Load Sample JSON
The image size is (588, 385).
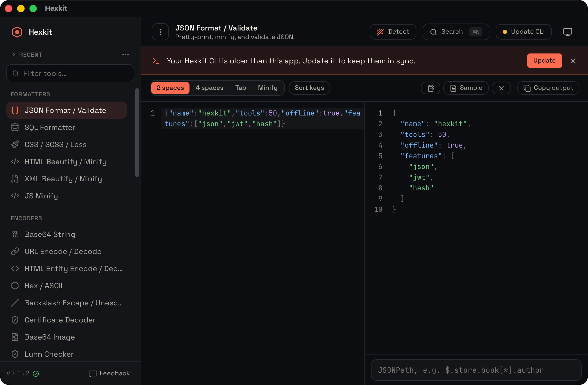tap(466, 88)
